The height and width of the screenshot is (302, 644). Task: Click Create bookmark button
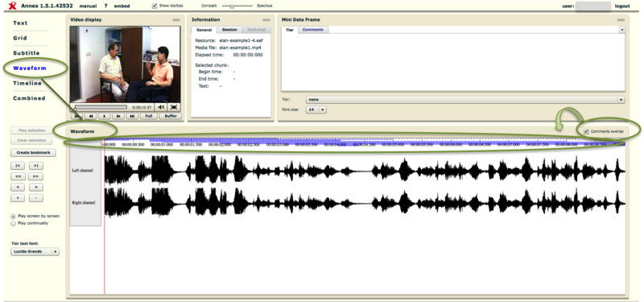coord(33,153)
